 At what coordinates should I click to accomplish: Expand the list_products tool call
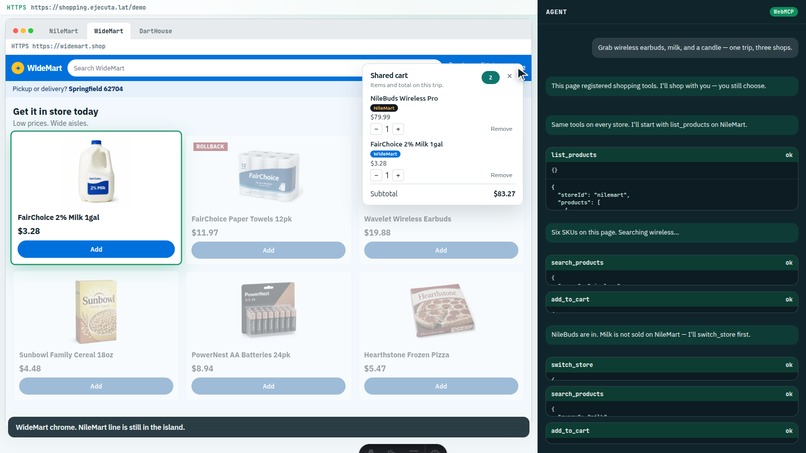pyautogui.click(x=672, y=155)
